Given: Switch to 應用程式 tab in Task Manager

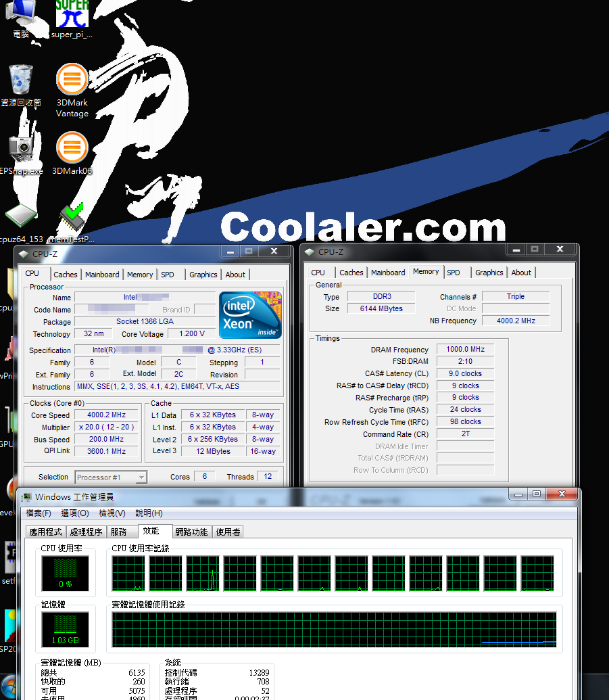Looking at the screenshot, I should click(45, 532).
